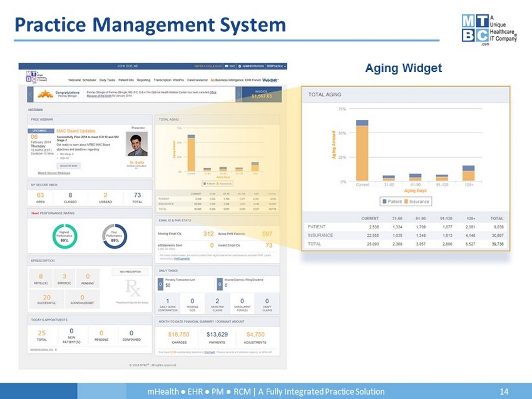
Task: Click the 312 Missing Email IDs value
Action: 208,233
